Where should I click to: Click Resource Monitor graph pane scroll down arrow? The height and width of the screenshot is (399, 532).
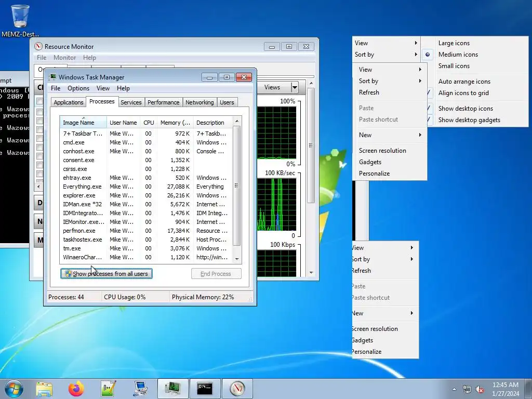click(311, 273)
